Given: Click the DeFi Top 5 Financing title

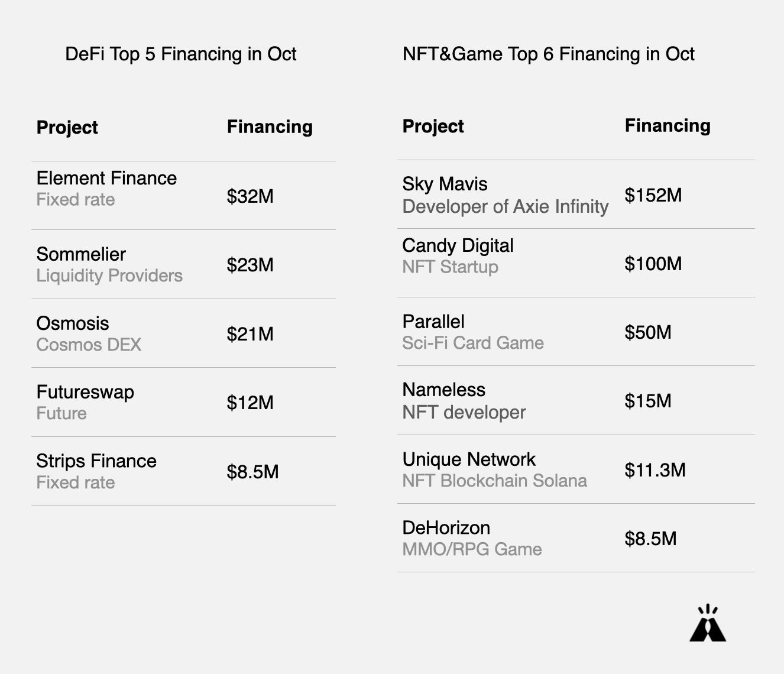Looking at the screenshot, I should pos(180,54).
